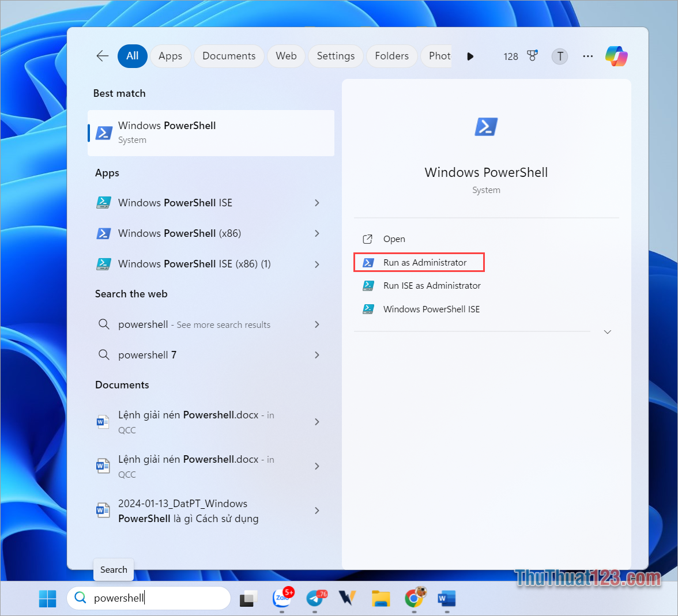This screenshot has height=616, width=678.
Task: Open Task View on the taskbar
Action: point(248,598)
